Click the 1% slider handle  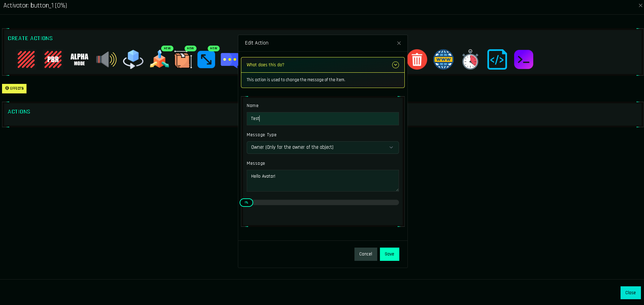pyautogui.click(x=246, y=203)
